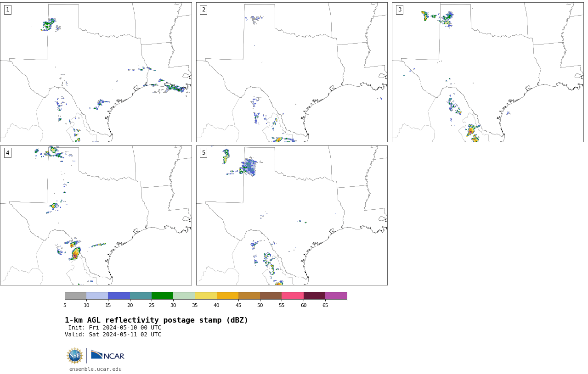
Task: Click the panel number 3 label
Action: click(x=399, y=10)
